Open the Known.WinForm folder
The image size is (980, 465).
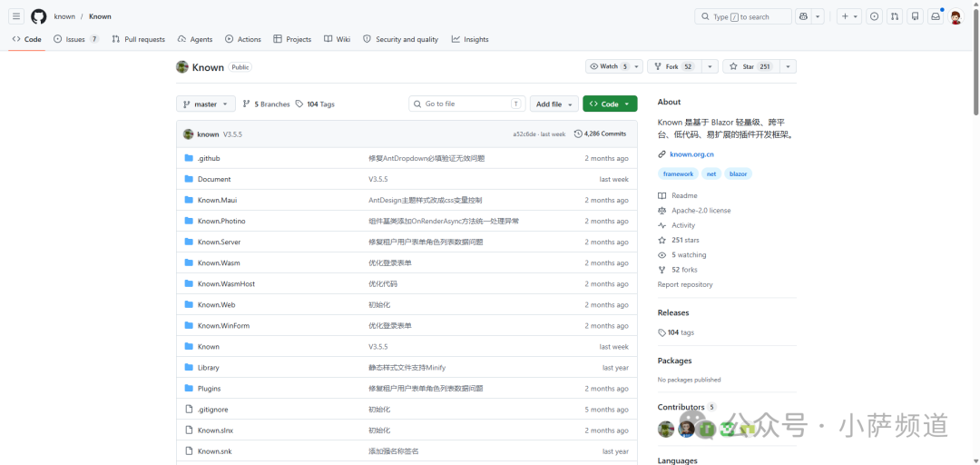[223, 326]
